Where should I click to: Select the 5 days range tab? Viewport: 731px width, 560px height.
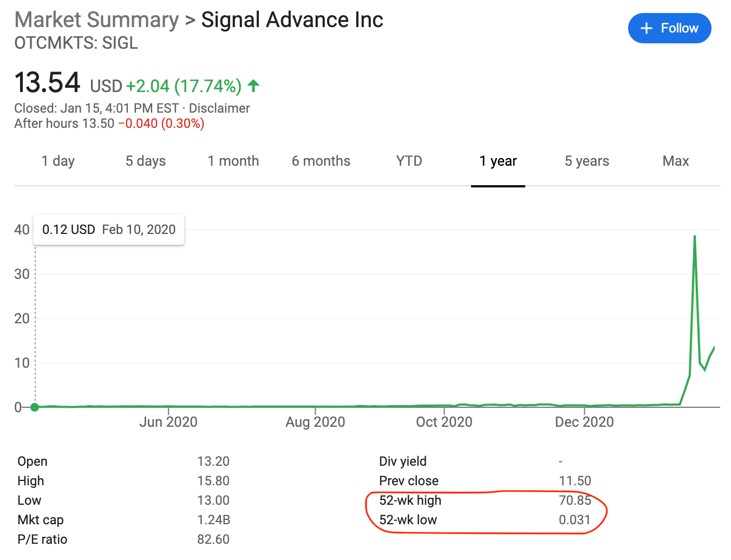(146, 161)
